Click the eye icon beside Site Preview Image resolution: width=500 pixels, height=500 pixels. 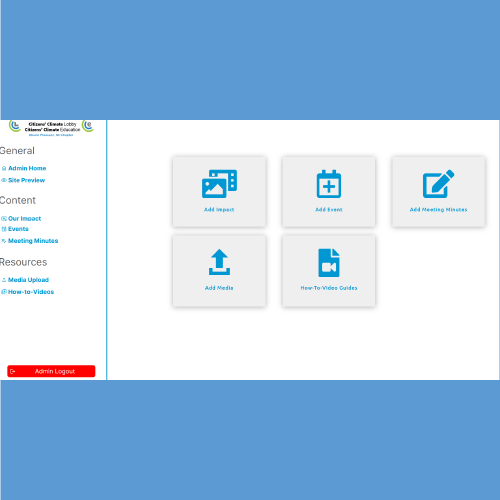[x=4, y=180]
